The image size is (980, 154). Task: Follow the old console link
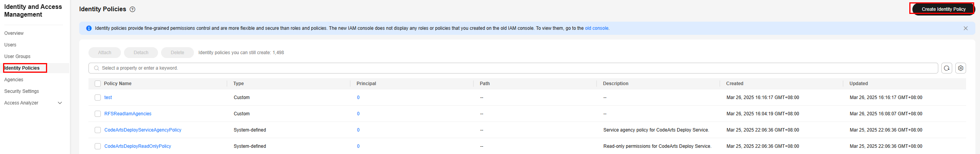[596, 28]
